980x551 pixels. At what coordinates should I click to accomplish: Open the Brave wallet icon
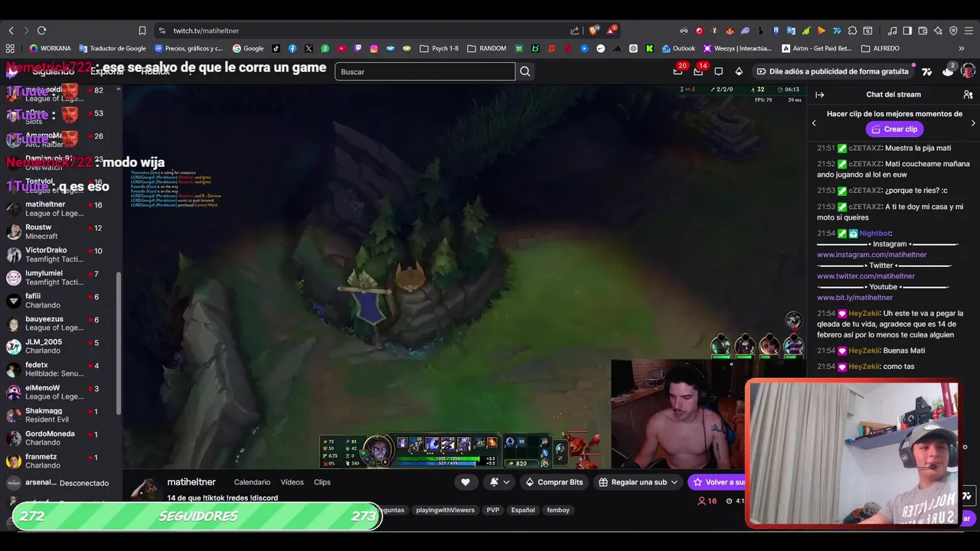pyautogui.click(x=923, y=31)
